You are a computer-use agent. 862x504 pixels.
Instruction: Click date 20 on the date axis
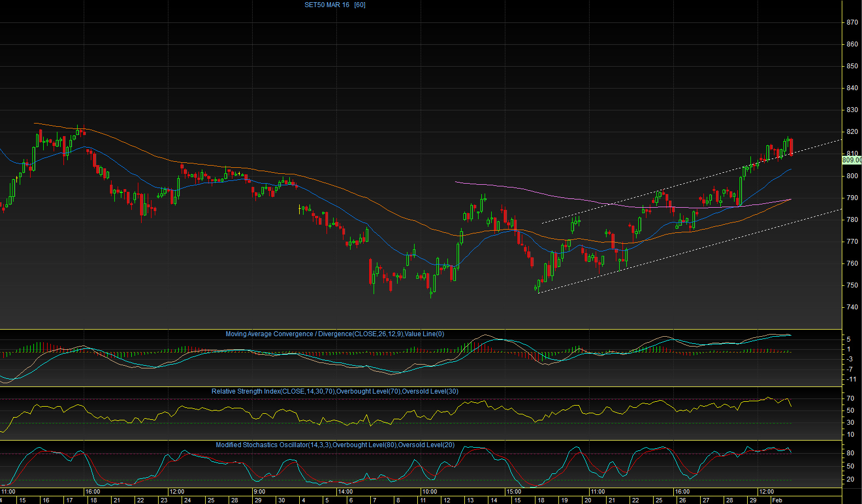(587, 500)
